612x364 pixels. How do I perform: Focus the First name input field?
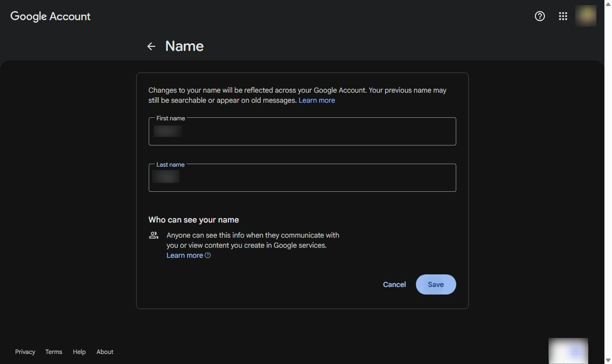pyautogui.click(x=302, y=131)
